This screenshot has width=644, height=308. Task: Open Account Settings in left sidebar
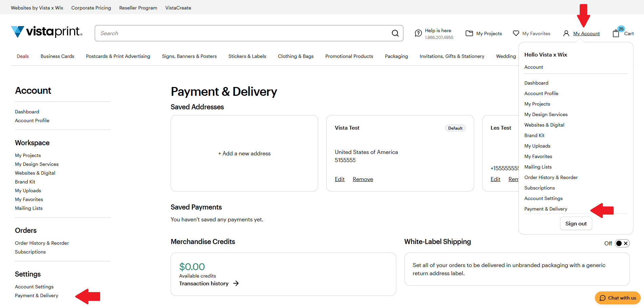[34, 287]
